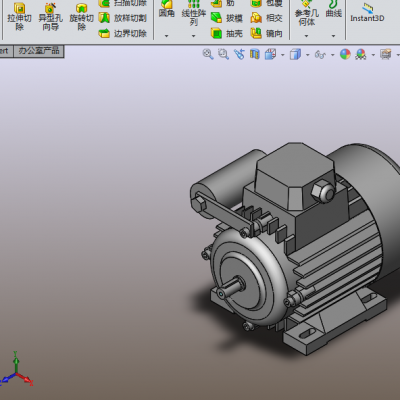Expand the 参考几何体 dropdown arrow

point(307,36)
